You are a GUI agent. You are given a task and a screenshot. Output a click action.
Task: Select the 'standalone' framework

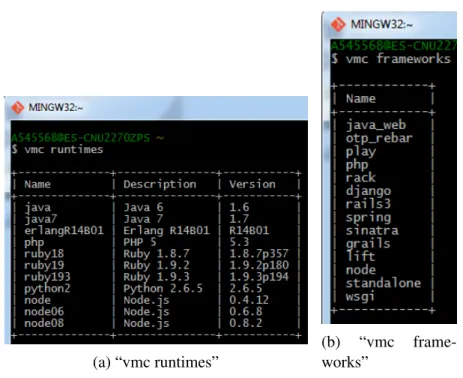coord(383,283)
